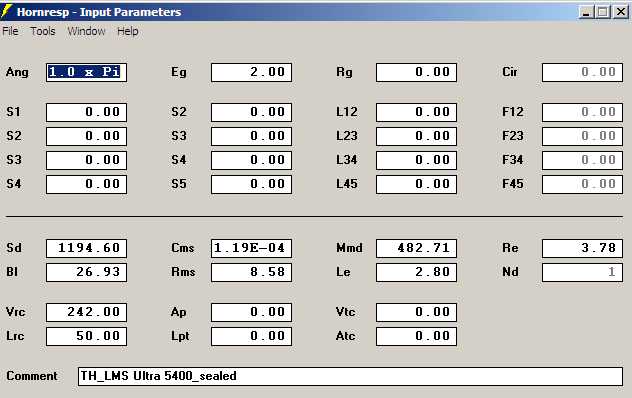Image resolution: width=632 pixels, height=398 pixels.
Task: Click the L23 length field
Action: tap(416, 136)
